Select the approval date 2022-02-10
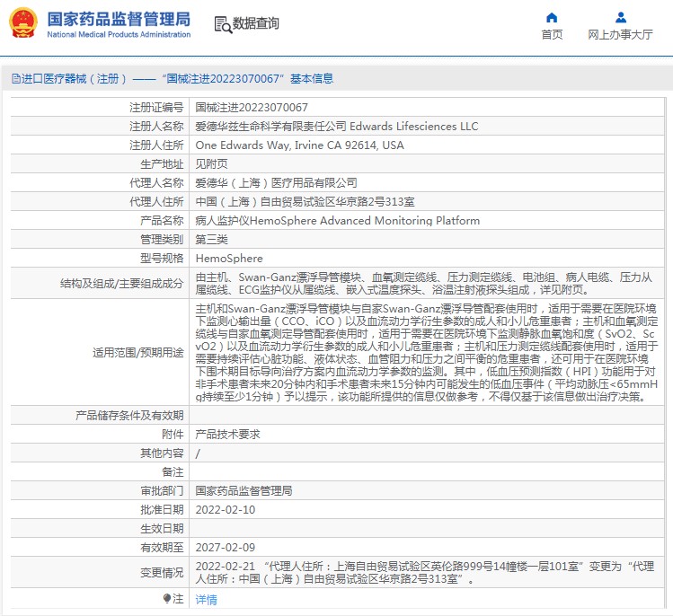673x616 pixels. point(226,510)
